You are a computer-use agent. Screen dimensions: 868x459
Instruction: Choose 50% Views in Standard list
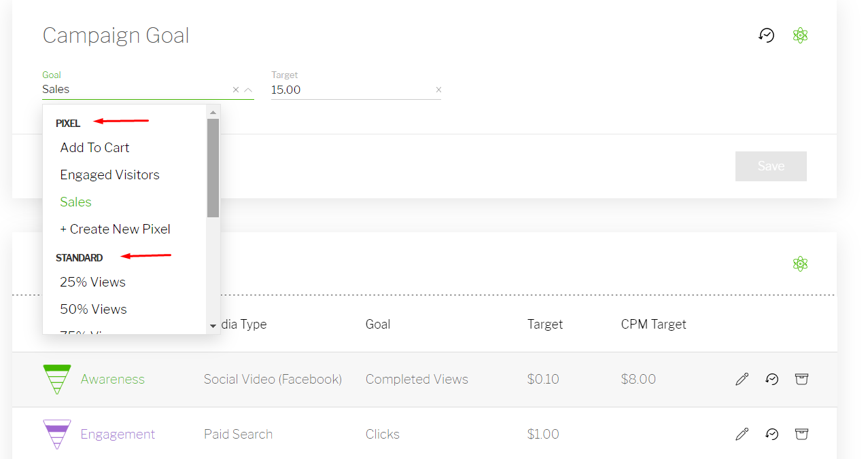point(93,309)
